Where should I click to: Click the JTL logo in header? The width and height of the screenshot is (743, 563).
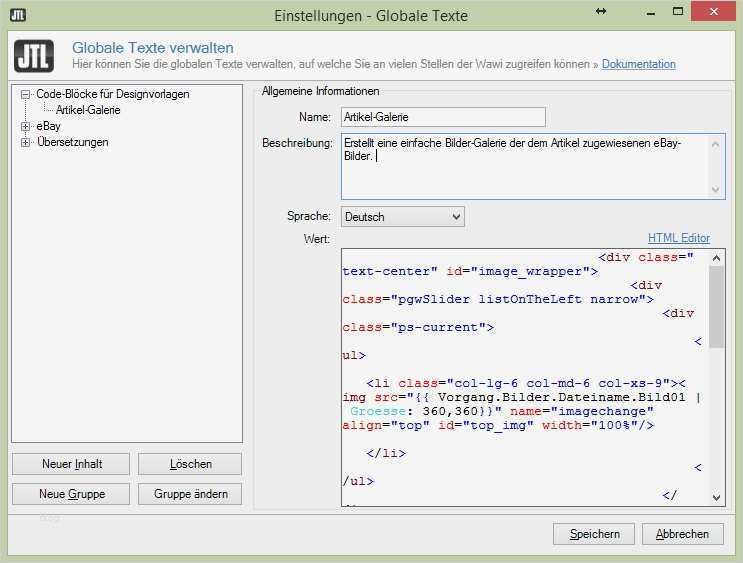pos(34,55)
